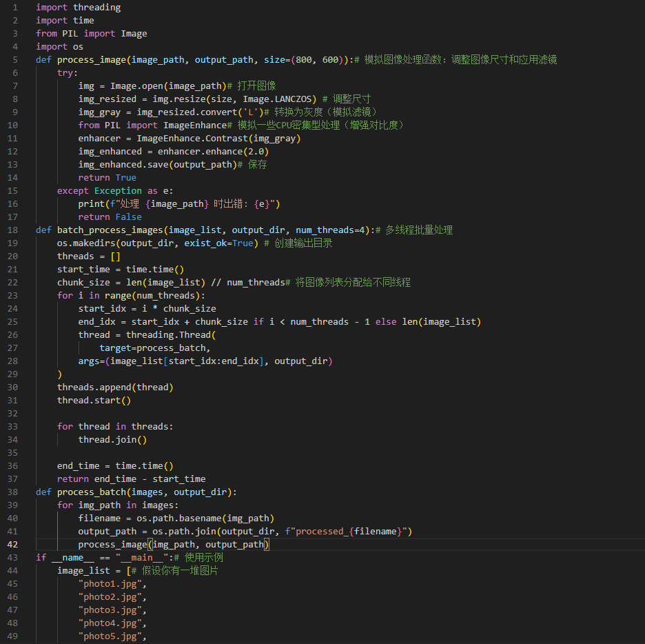Click 'except Exception as e' line
Screen dimensions: 645x644
pos(114,191)
